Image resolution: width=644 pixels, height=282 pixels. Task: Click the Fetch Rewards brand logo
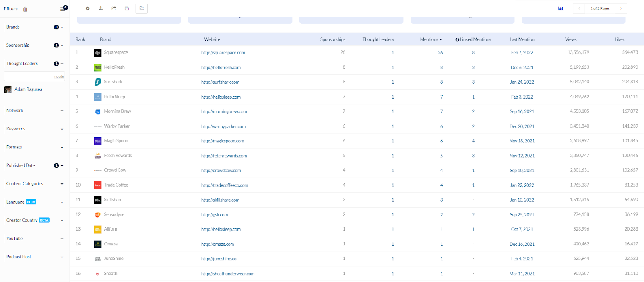pyautogui.click(x=97, y=156)
